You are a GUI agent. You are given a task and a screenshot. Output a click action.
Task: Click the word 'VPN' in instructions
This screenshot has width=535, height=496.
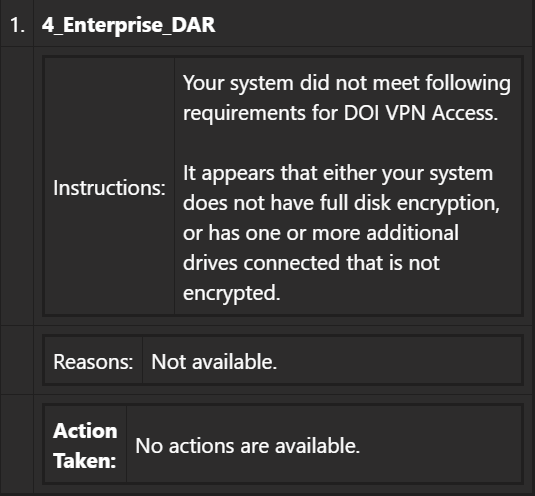[406, 113]
